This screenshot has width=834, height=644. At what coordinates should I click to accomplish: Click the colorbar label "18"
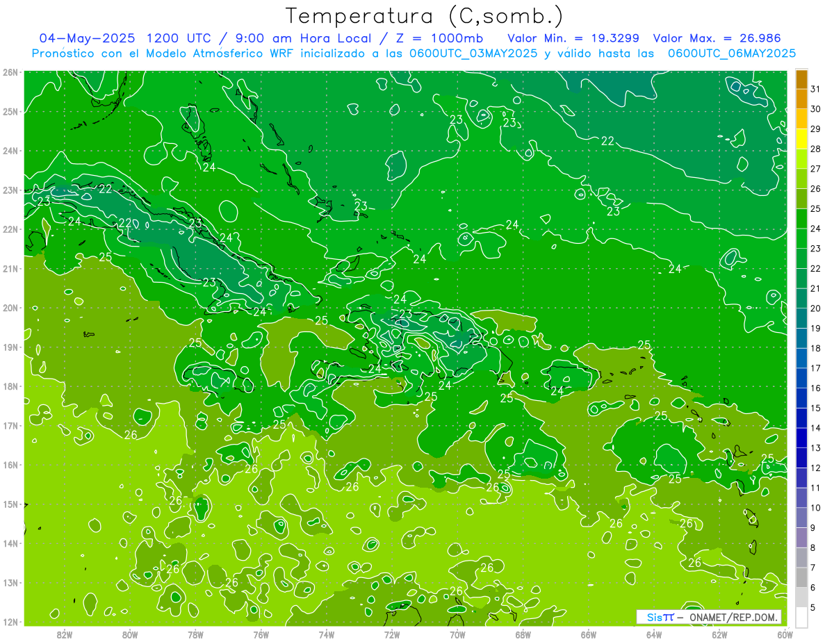pos(816,348)
